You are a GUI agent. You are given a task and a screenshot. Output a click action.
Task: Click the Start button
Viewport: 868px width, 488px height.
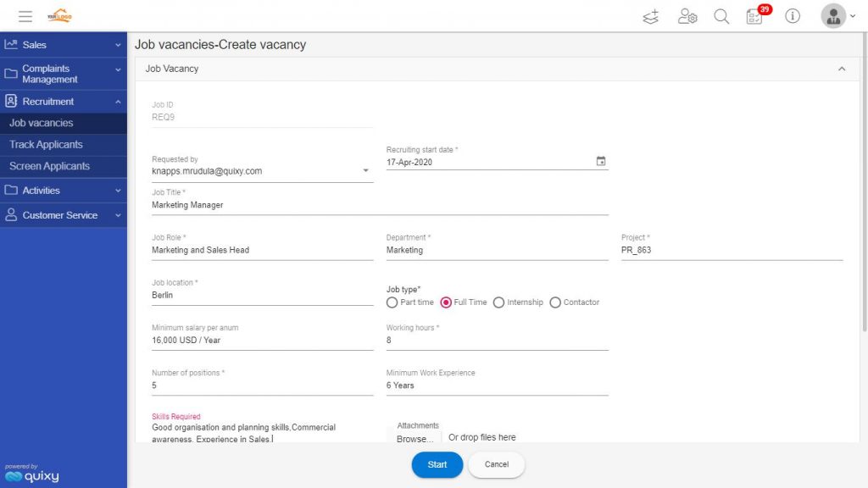[x=437, y=465]
